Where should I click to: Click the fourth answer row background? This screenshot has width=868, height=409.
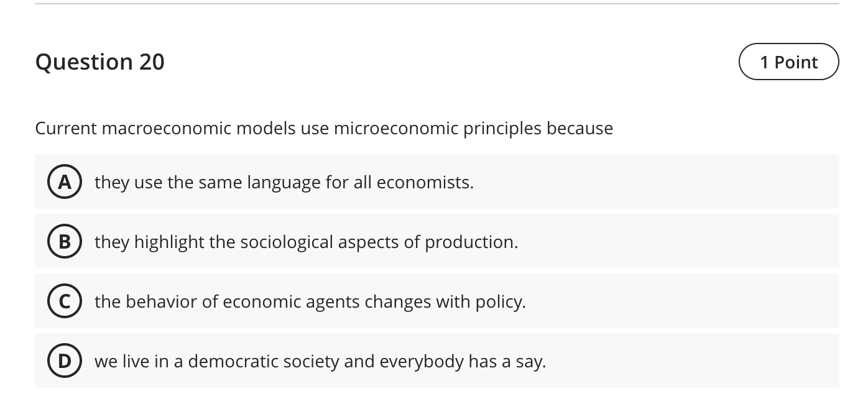pos(560,361)
